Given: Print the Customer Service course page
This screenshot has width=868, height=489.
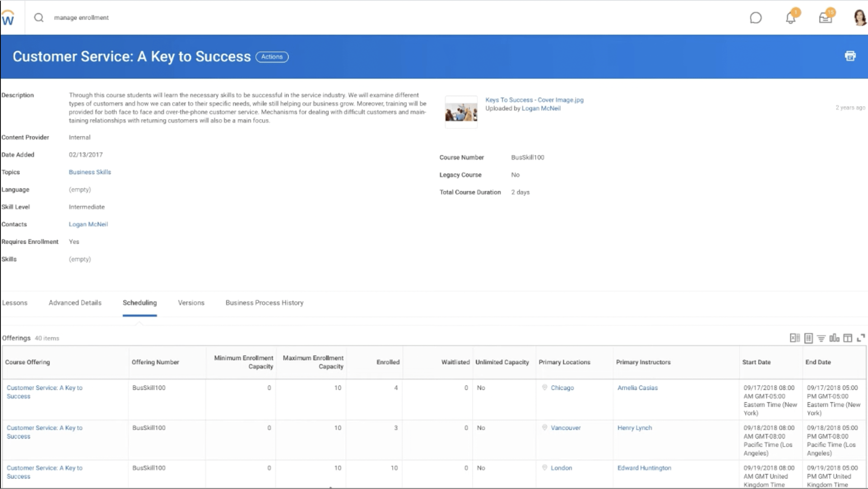Looking at the screenshot, I should [850, 56].
